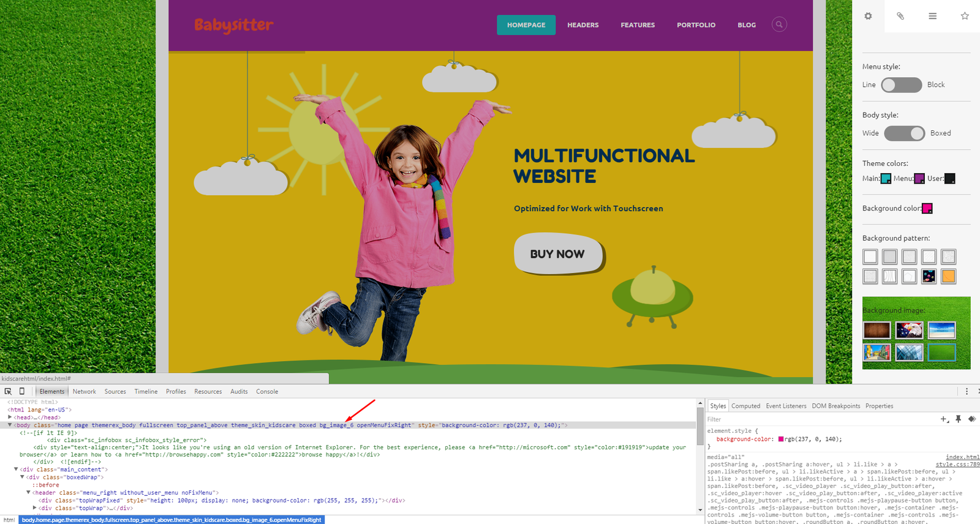Toggle Menu style between Line and Block

pyautogui.click(x=901, y=85)
